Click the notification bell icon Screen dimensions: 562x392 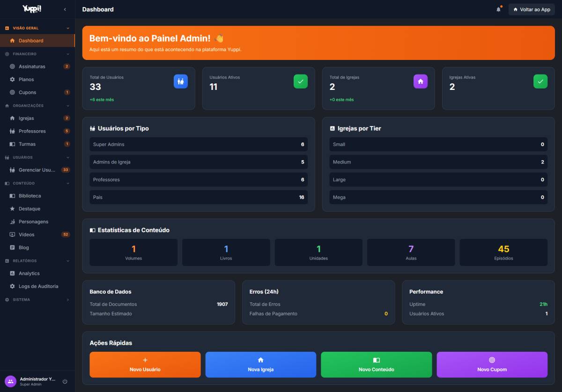pos(499,9)
